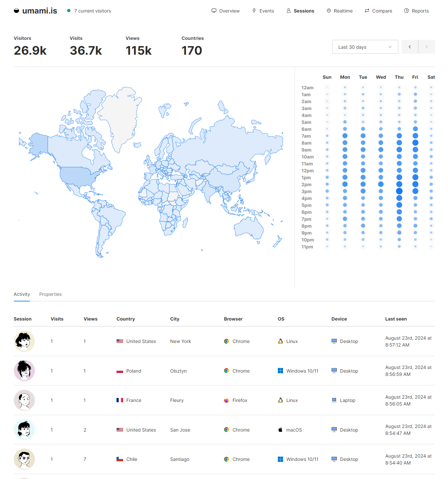Screen dimensions: 448x479
Task: Open the Reports page
Action: tap(416, 11)
